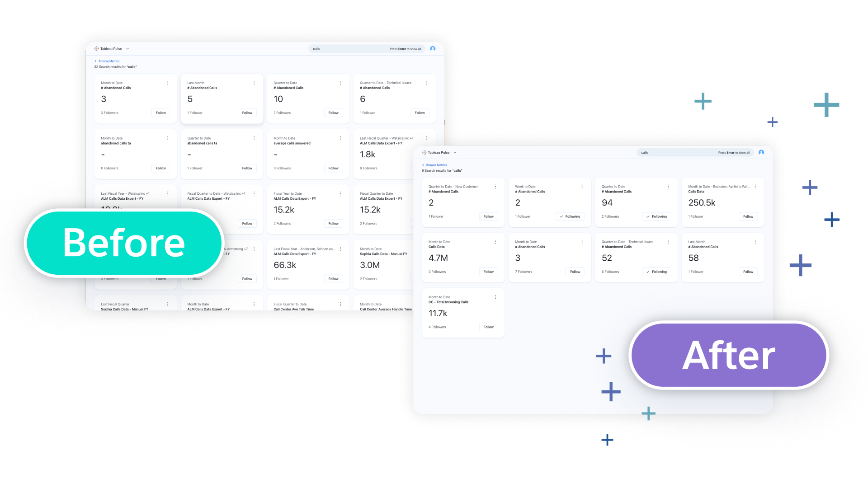Viewport: 868px width, 488px height.
Task: Open kebab menu on Armstrong +7 card
Action: point(254,249)
